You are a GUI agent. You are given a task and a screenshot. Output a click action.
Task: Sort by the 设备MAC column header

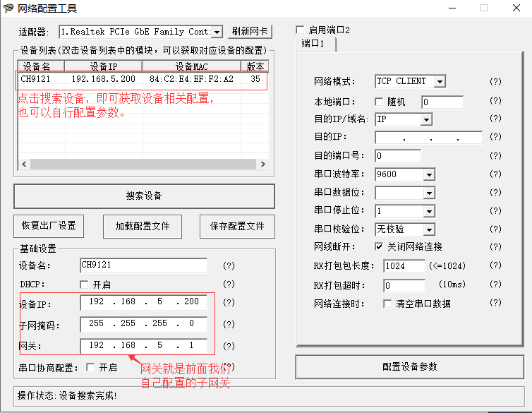192,66
